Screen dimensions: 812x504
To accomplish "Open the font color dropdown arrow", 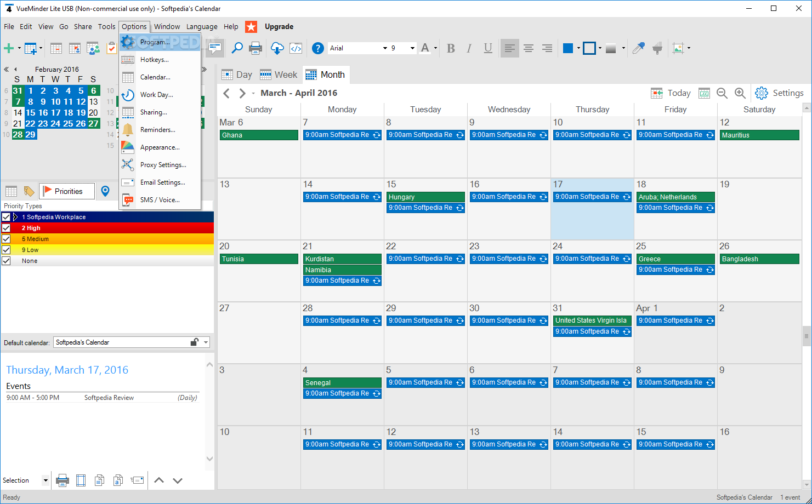I will point(436,48).
